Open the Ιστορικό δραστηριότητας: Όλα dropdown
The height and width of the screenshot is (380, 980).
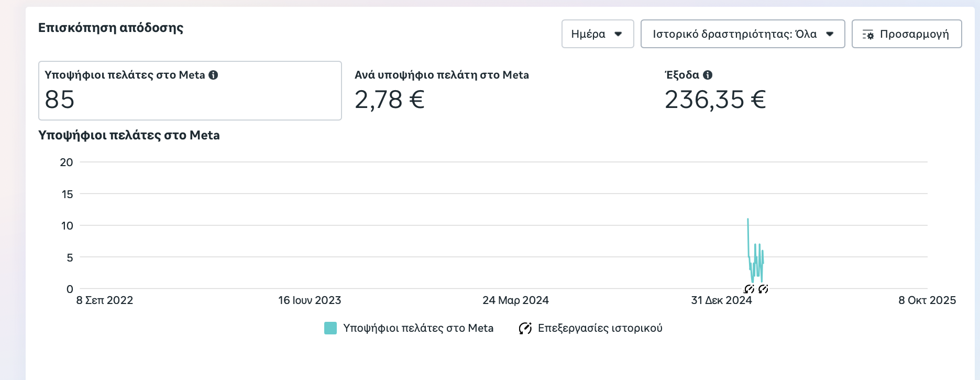(743, 34)
